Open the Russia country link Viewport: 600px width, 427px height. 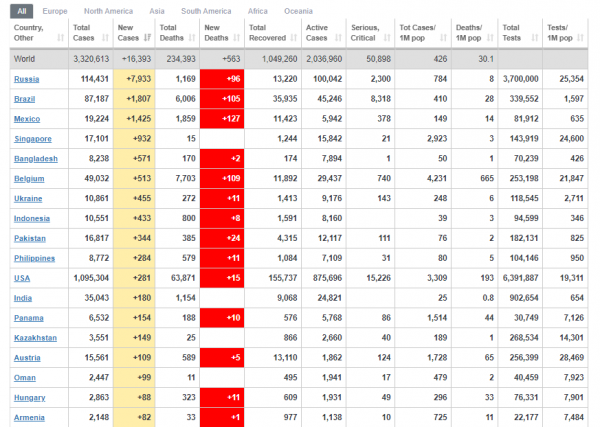pos(26,79)
